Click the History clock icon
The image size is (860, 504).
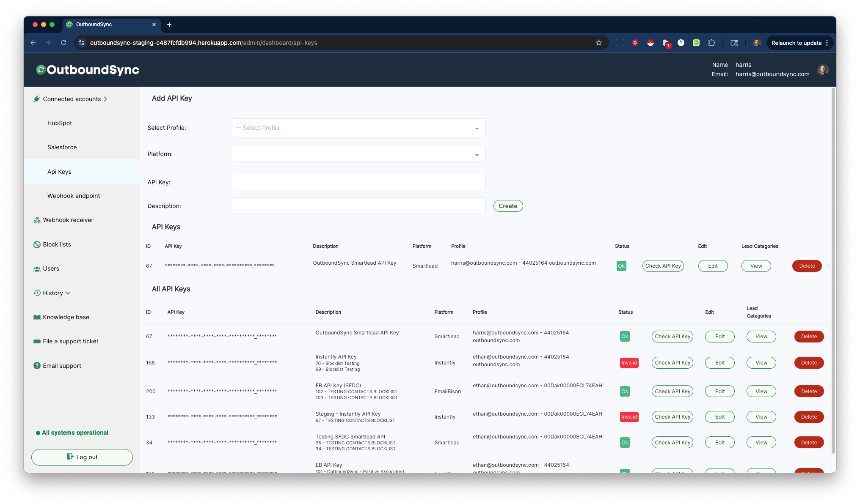point(37,293)
